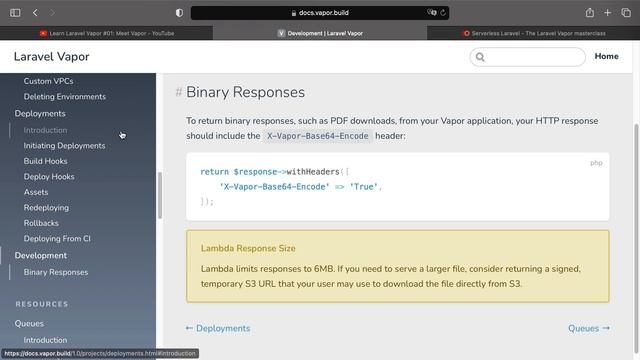Click the magnifier icon in search box
640x360 pixels.
pos(480,57)
